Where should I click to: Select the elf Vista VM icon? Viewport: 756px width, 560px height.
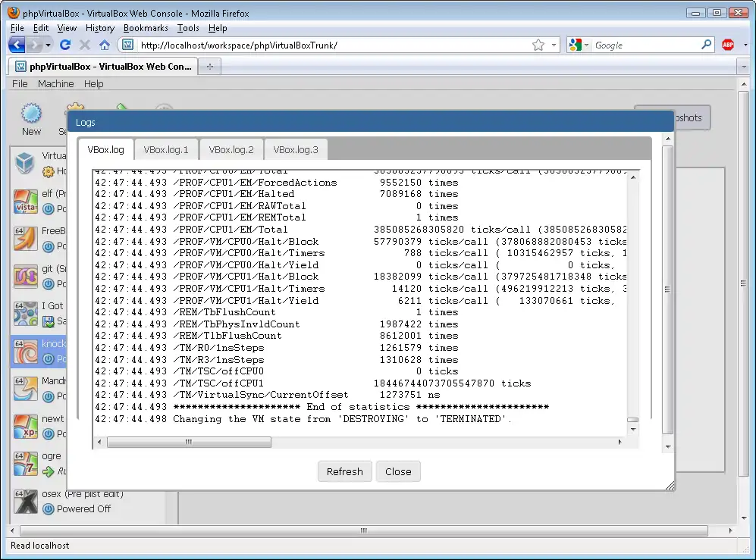coord(26,201)
